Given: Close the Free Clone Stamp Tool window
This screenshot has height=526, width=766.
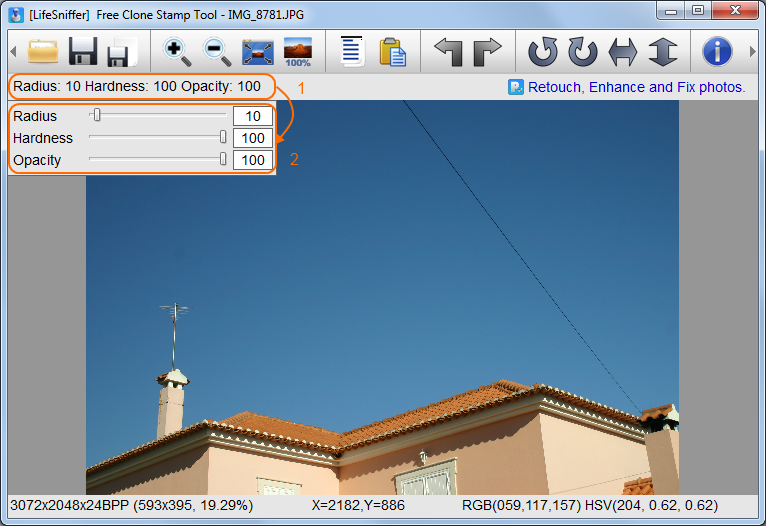Looking at the screenshot, I should (x=735, y=11).
